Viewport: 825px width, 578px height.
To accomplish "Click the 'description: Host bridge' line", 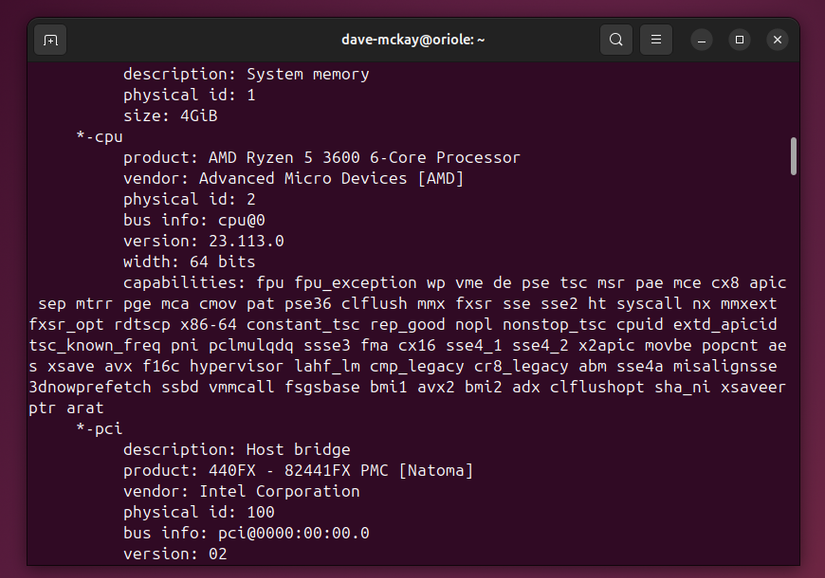I will pyautogui.click(x=237, y=450).
